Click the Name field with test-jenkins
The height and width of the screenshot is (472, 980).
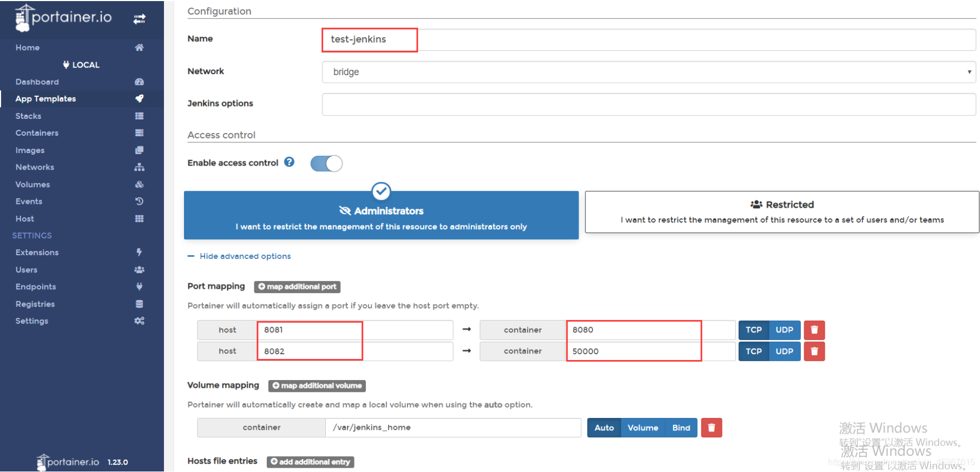pos(649,39)
